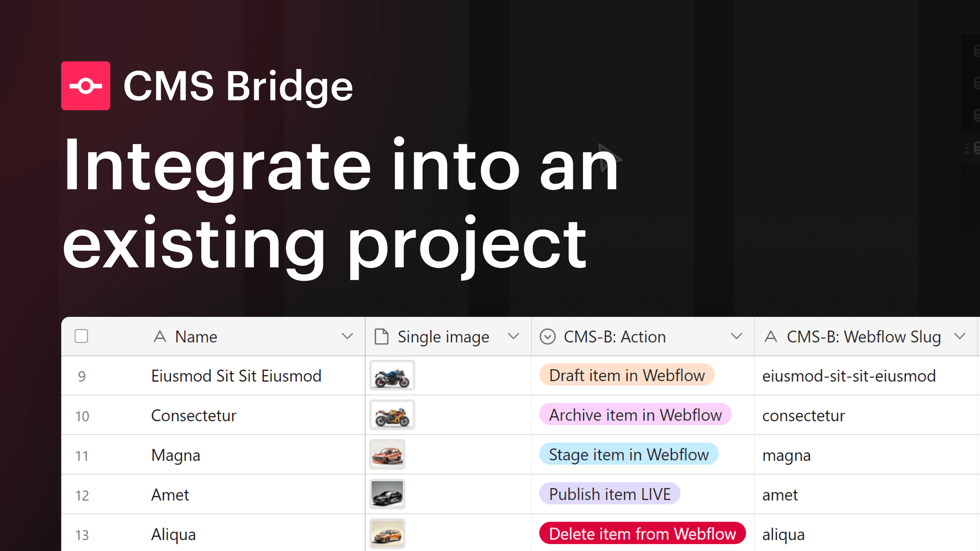Click the text type icon beside Name header

(160, 336)
